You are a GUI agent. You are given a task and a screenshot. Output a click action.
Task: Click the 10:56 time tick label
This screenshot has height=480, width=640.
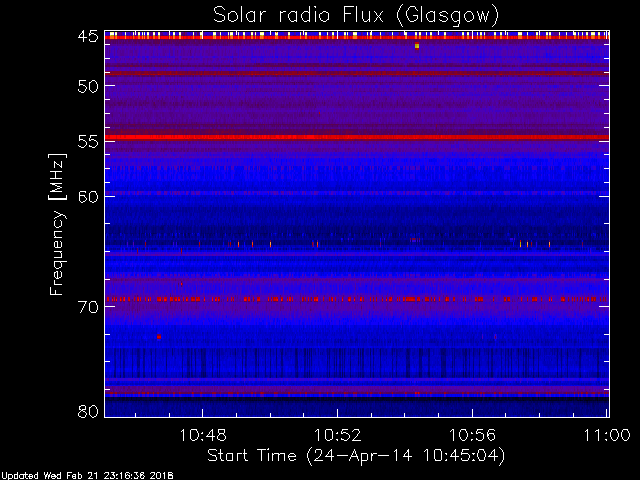(472, 435)
